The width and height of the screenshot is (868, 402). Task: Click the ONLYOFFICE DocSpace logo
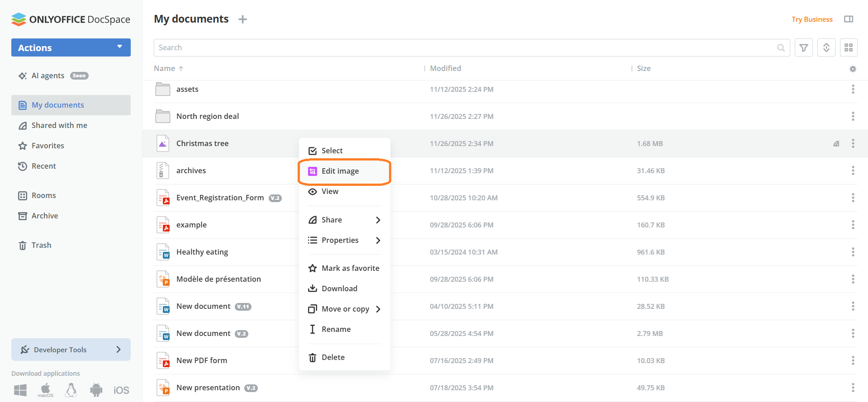click(71, 19)
